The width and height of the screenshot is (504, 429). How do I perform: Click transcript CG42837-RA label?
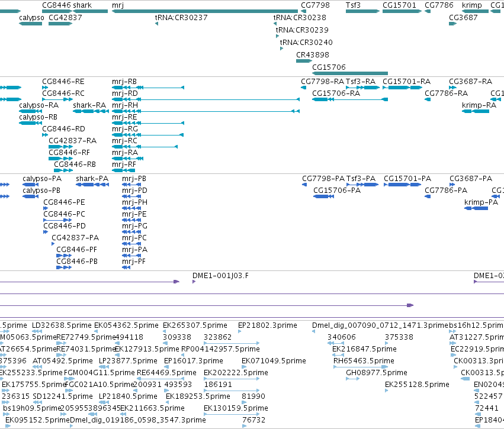pyautogui.click(x=73, y=141)
